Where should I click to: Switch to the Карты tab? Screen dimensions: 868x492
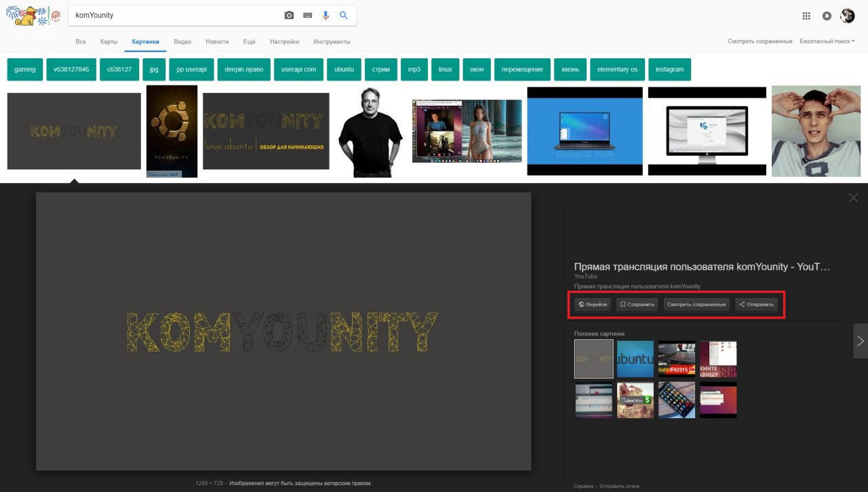click(x=108, y=41)
